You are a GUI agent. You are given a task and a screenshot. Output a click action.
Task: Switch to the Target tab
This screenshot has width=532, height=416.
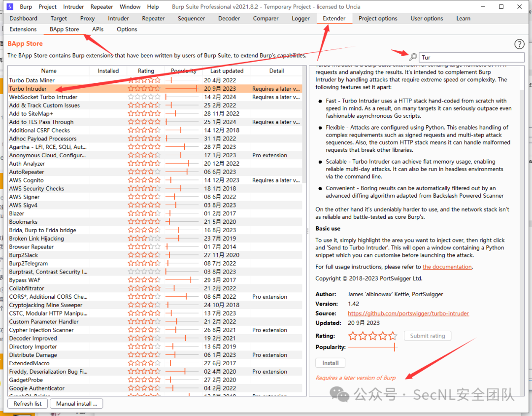point(59,18)
